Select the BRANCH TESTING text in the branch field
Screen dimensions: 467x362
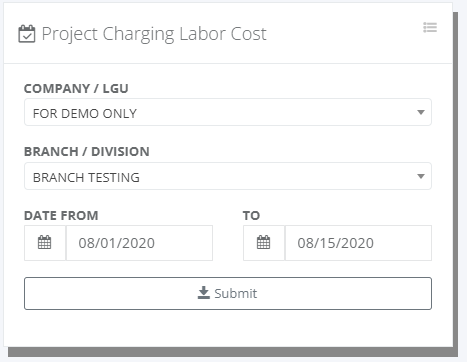click(86, 178)
